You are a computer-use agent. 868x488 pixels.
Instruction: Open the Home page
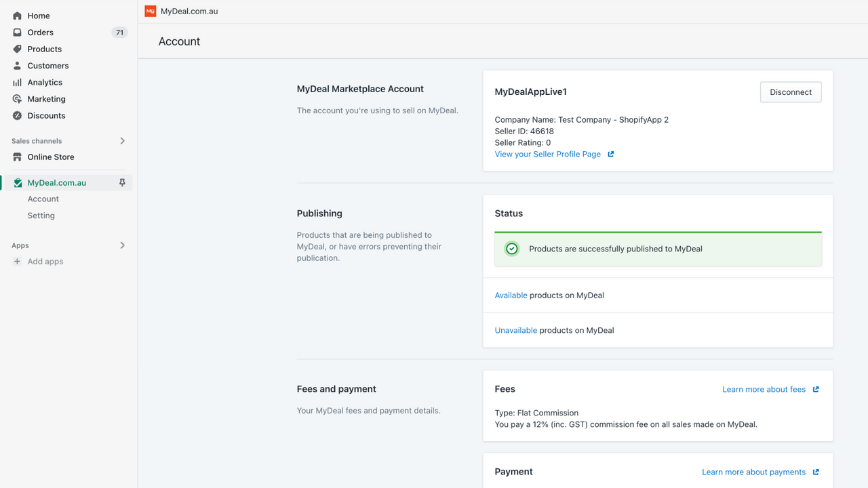pyautogui.click(x=16, y=15)
